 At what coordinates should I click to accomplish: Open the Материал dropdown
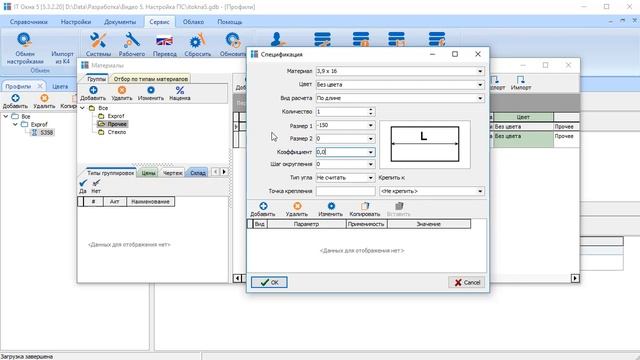pos(480,71)
